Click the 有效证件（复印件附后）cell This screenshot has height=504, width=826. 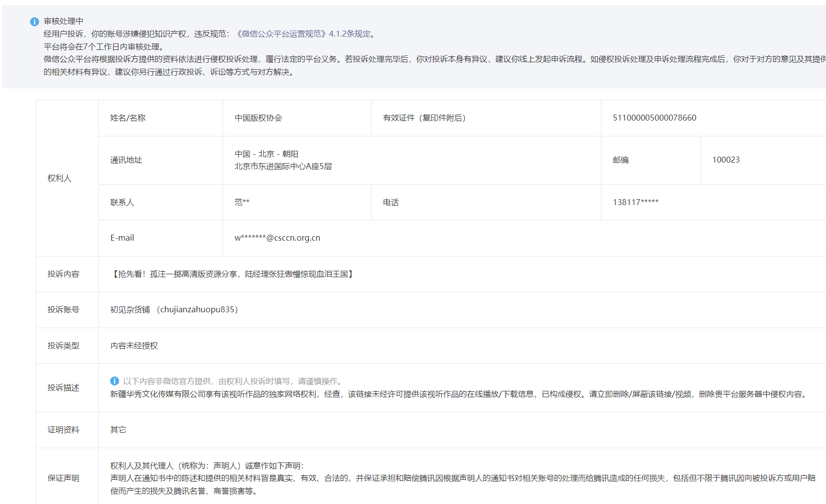pos(424,118)
